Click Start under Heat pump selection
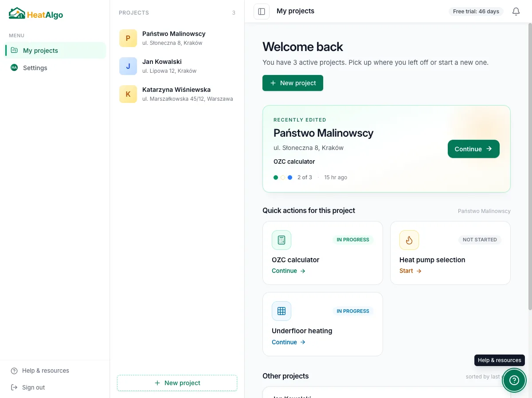Screen dimensions: 532x398 [x=411, y=271]
